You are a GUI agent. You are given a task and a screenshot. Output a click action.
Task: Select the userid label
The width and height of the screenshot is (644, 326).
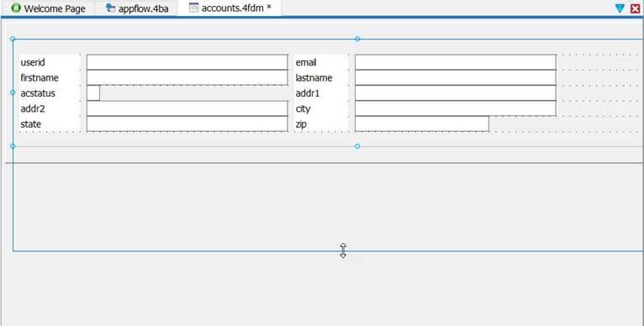click(x=33, y=62)
